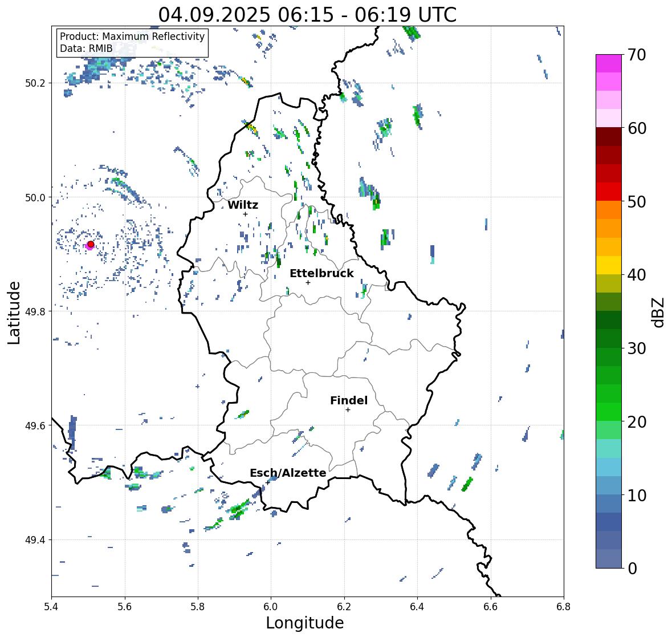The image size is (672, 637).
Task: Select the Wiltz label on the map
Action: [x=243, y=205]
